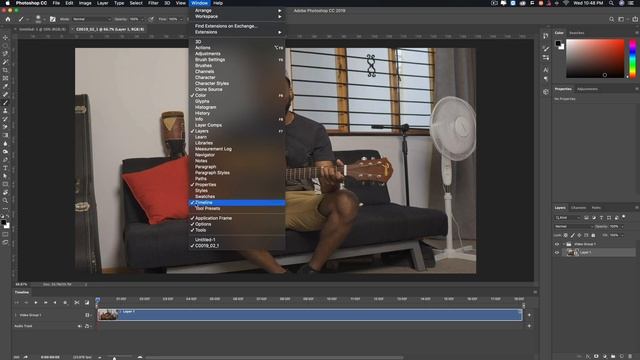
Task: Open the brush Mode dropdown
Action: click(91, 19)
